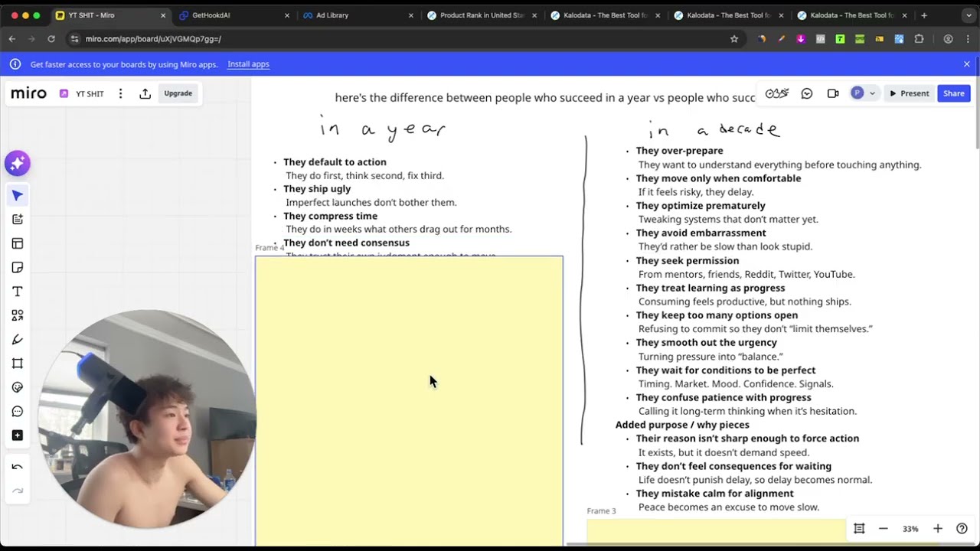Viewport: 980px width, 551px height.
Task: Reload the page in the browser
Action: pyautogui.click(x=51, y=39)
